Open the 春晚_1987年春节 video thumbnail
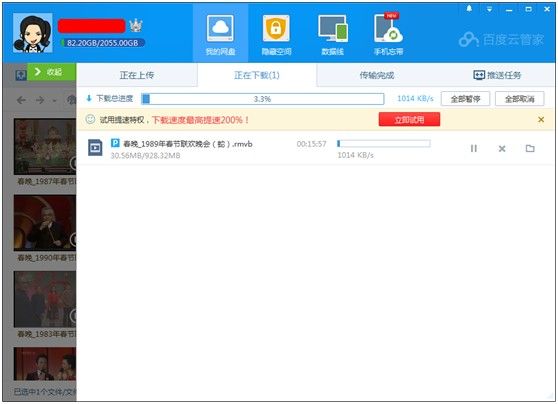The height and width of the screenshot is (404, 558). 45,146
